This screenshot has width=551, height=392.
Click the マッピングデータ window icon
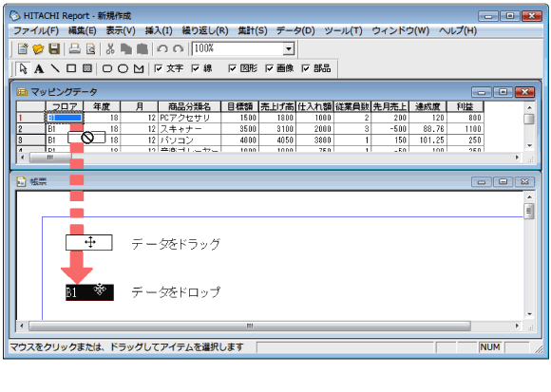point(22,92)
